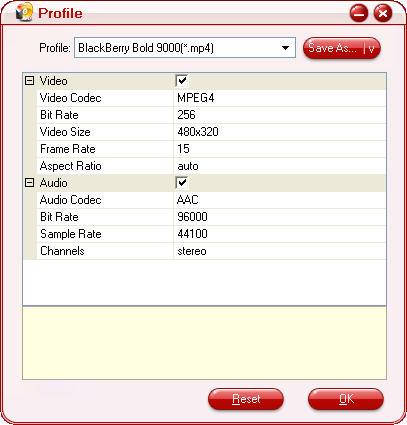Image resolution: width=407 pixels, height=425 pixels.
Task: Click the Audio Codec label
Action: point(70,200)
